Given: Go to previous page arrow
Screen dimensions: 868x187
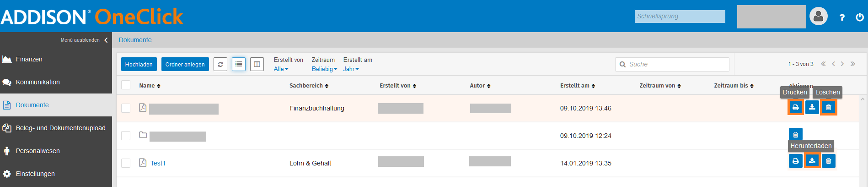Looking at the screenshot, I should coord(833,64).
